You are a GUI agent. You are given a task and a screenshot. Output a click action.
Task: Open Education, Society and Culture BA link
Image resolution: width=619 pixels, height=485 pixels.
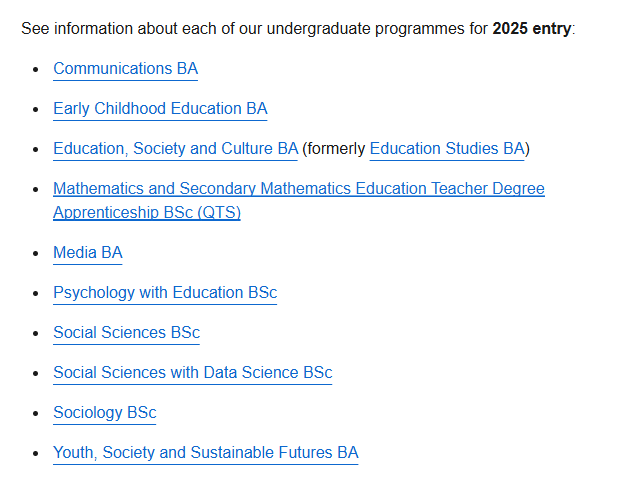coord(176,148)
